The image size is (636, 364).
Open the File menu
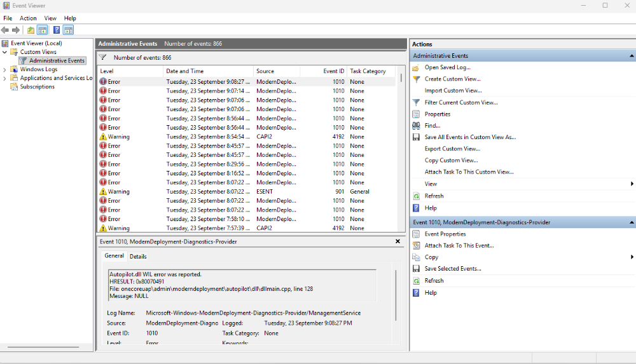point(8,18)
